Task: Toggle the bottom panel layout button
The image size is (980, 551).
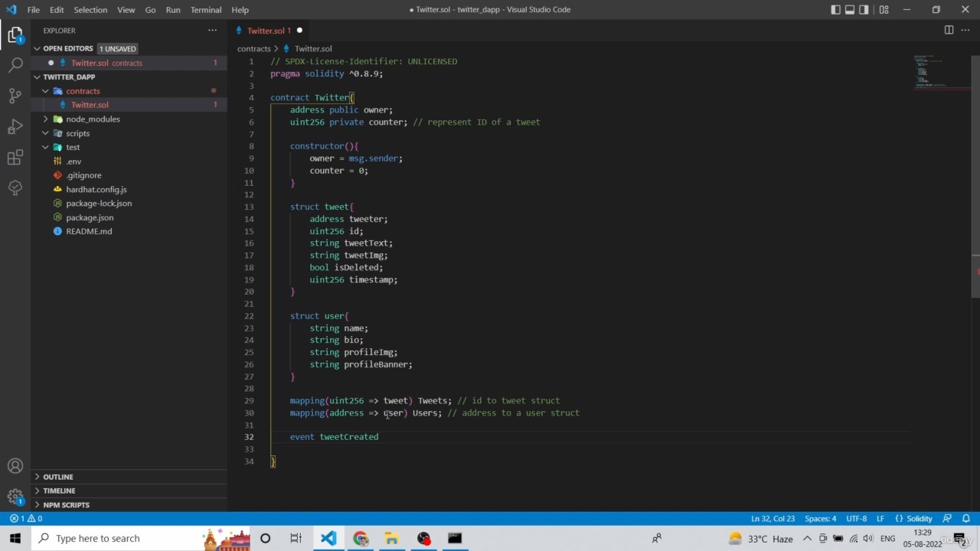Action: pos(850,10)
